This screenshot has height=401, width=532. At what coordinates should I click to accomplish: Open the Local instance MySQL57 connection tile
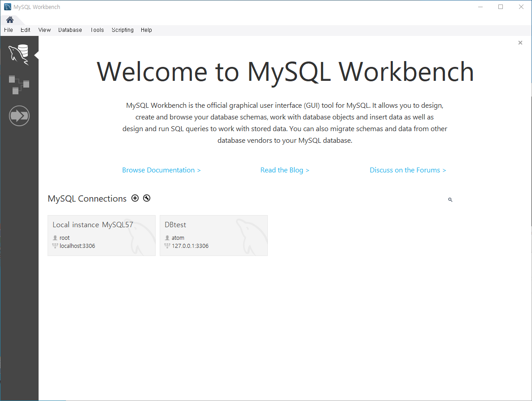[101, 235]
